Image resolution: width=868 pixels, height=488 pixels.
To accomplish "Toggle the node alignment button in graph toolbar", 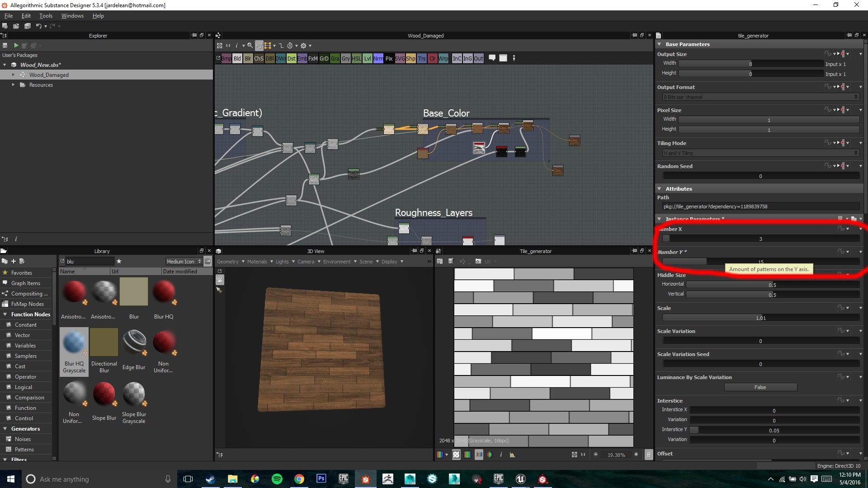I will pyautogui.click(x=268, y=46).
